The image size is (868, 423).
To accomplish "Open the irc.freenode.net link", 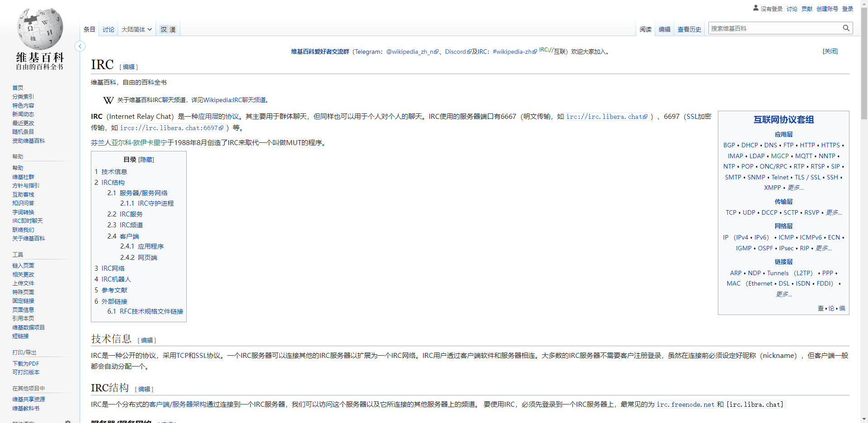I will 685,404.
